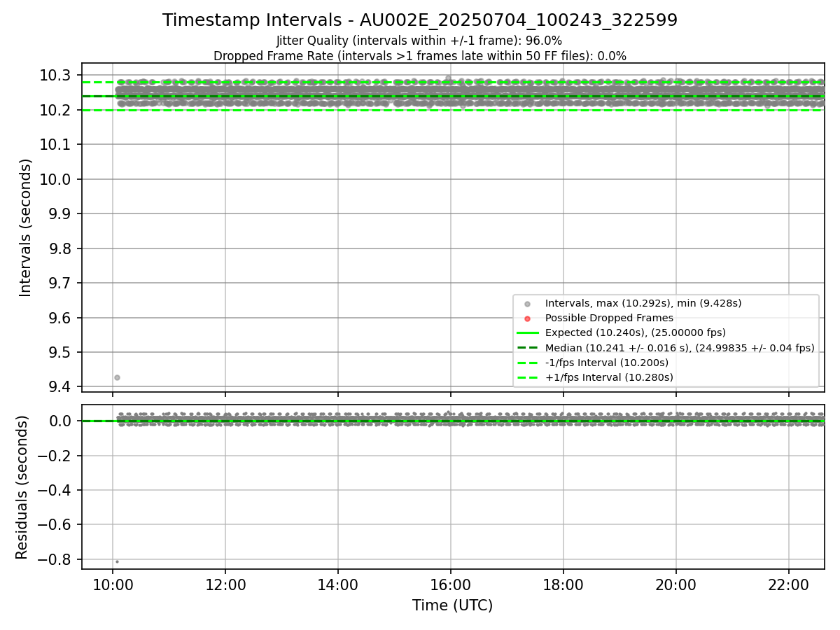Screen dimensions: 840x630
Task: Click the 'Residuals (seconds)' y-axis label
Action: pos(22,487)
